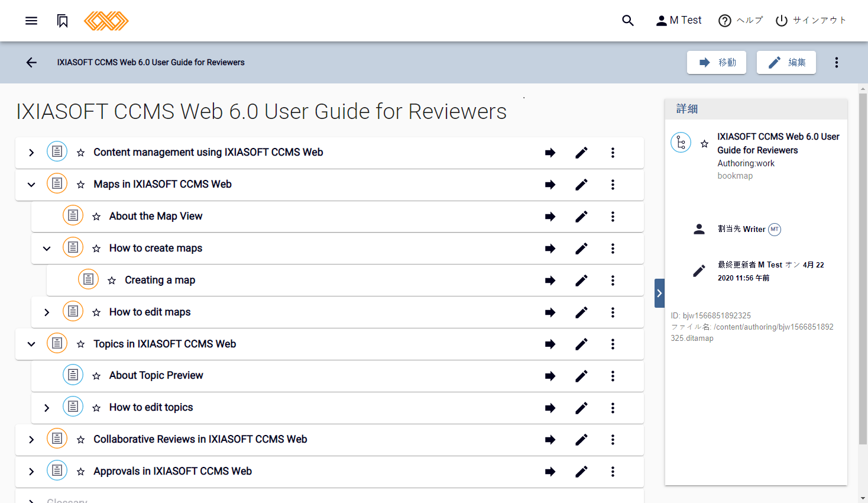Image resolution: width=868 pixels, height=503 pixels.
Task: Open the M Test user account
Action: 679,21
